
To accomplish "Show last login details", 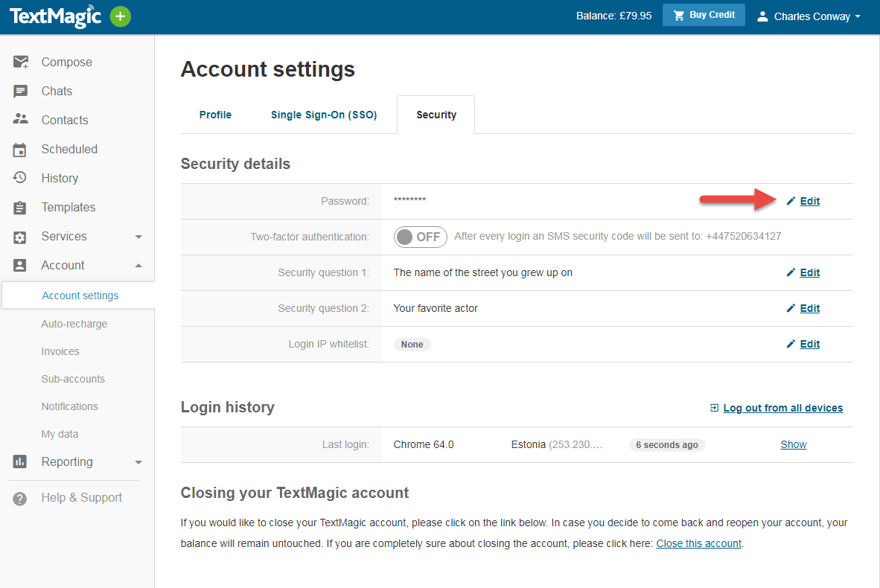I will pyautogui.click(x=793, y=444).
